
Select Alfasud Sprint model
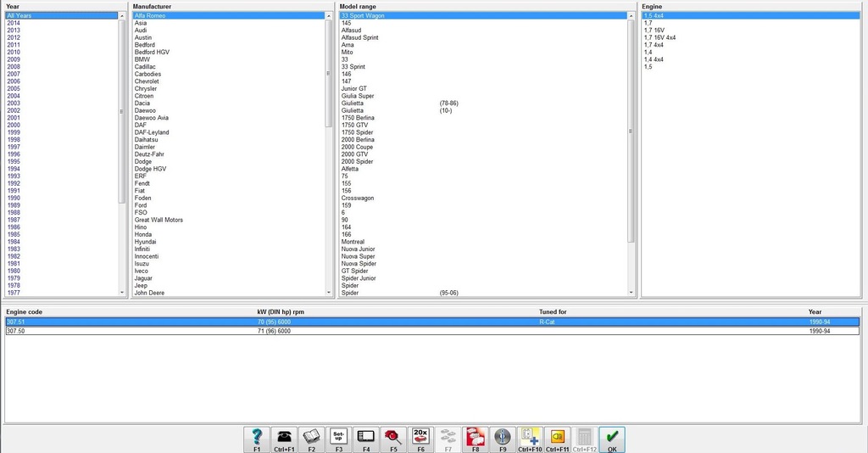359,37
